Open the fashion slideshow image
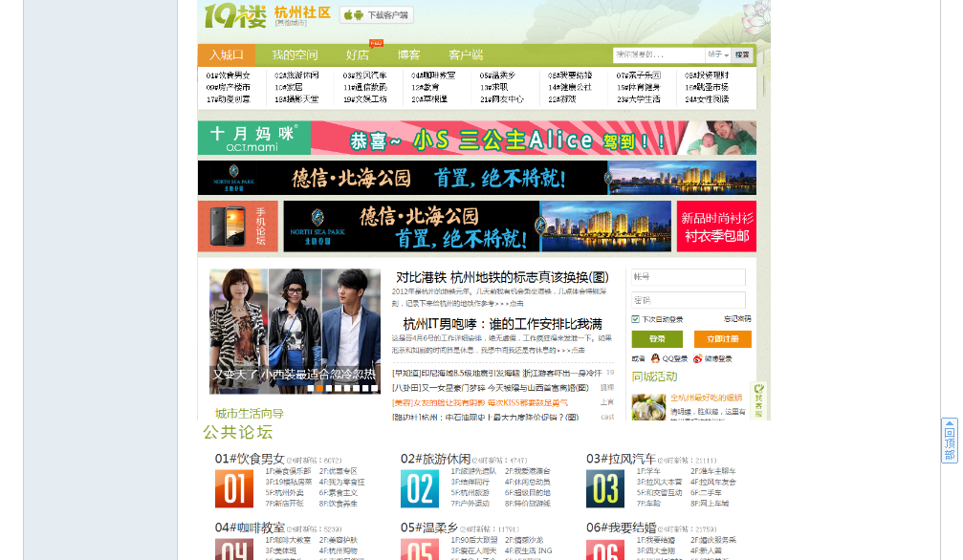This screenshot has height=560, width=963. (x=295, y=331)
